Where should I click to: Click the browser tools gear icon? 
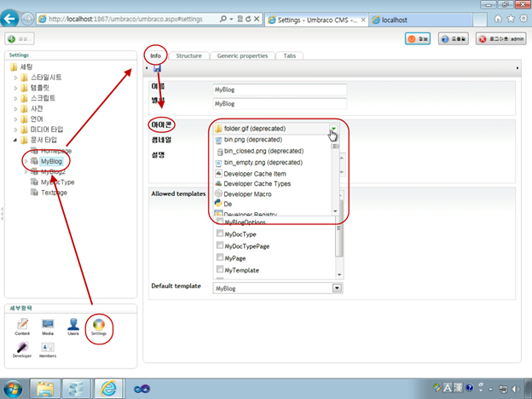click(x=523, y=19)
